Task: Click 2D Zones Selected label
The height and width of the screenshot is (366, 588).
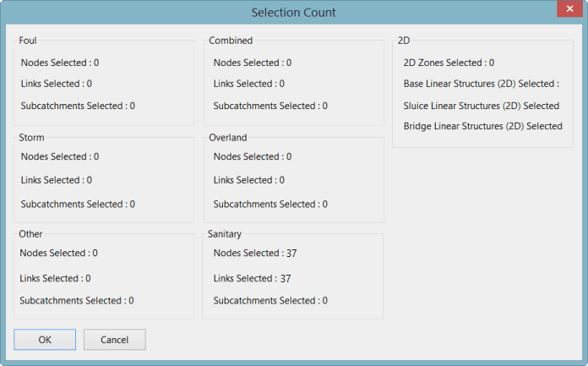Action: [x=449, y=63]
